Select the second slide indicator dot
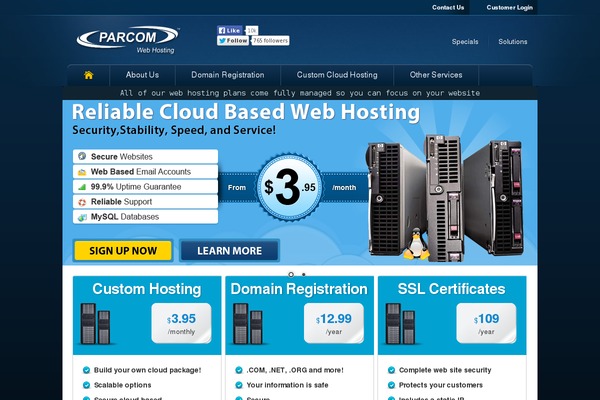The height and width of the screenshot is (400, 600). coord(303,274)
